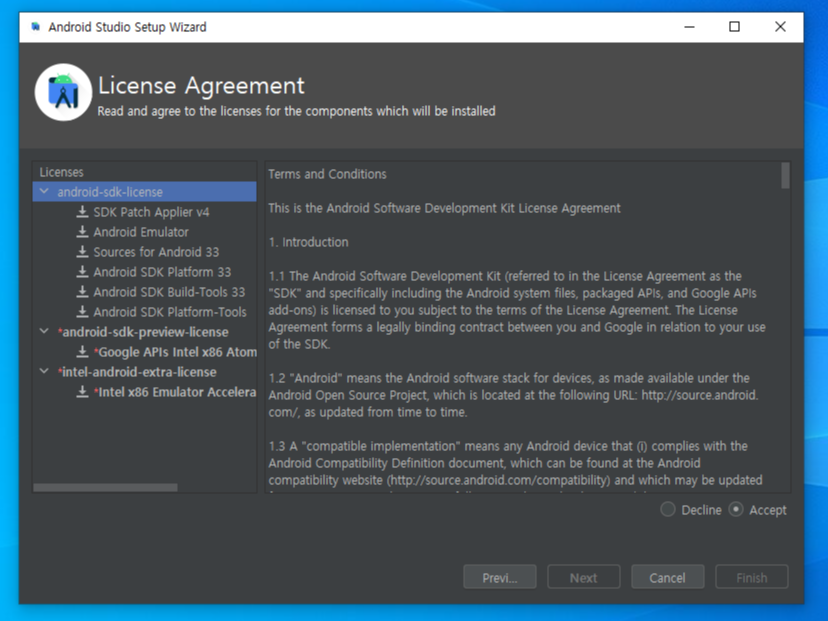This screenshot has width=828, height=621.
Task: Click download icon beside Android SDK Platform-Tools
Action: pos(82,312)
